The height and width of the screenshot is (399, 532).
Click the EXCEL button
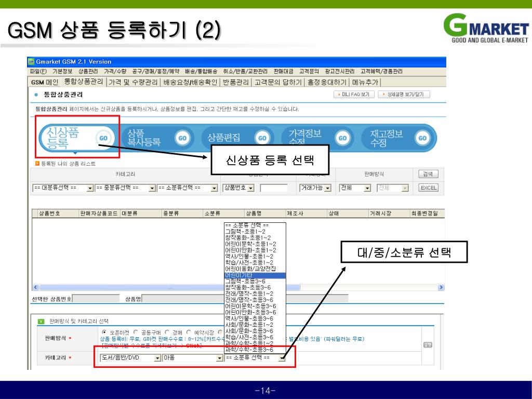428,188
